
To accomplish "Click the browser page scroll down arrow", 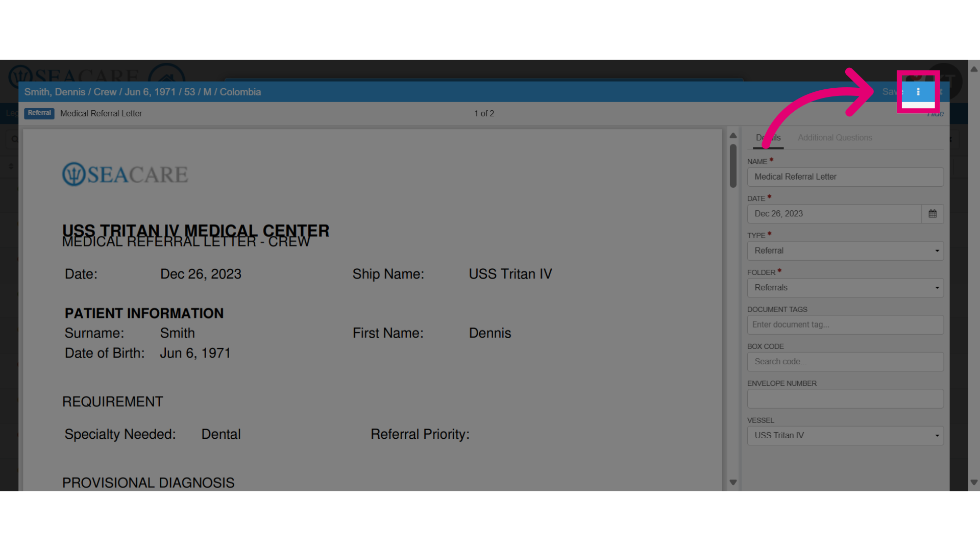I will pos(974,482).
